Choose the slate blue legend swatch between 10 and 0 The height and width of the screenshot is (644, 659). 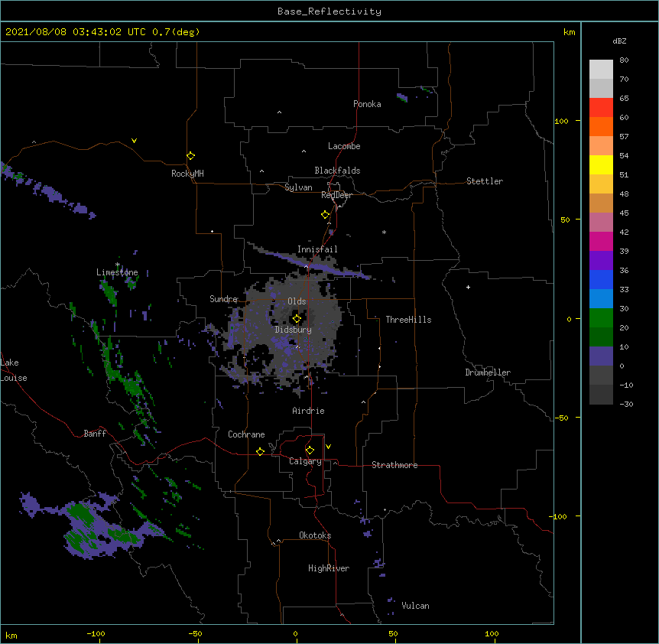coord(601,356)
